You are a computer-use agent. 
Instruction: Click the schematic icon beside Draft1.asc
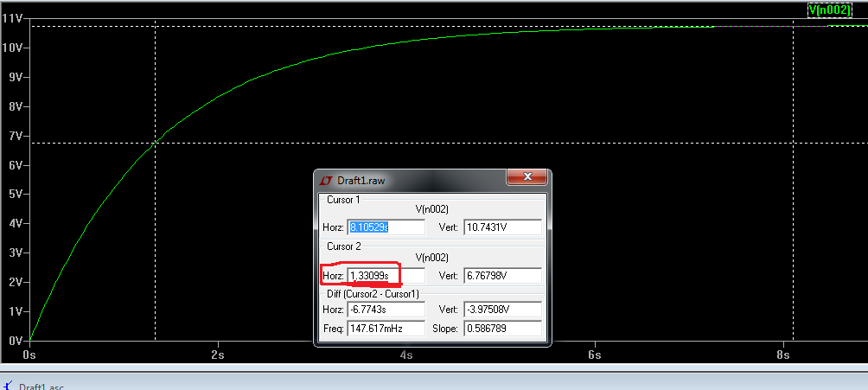(7, 386)
